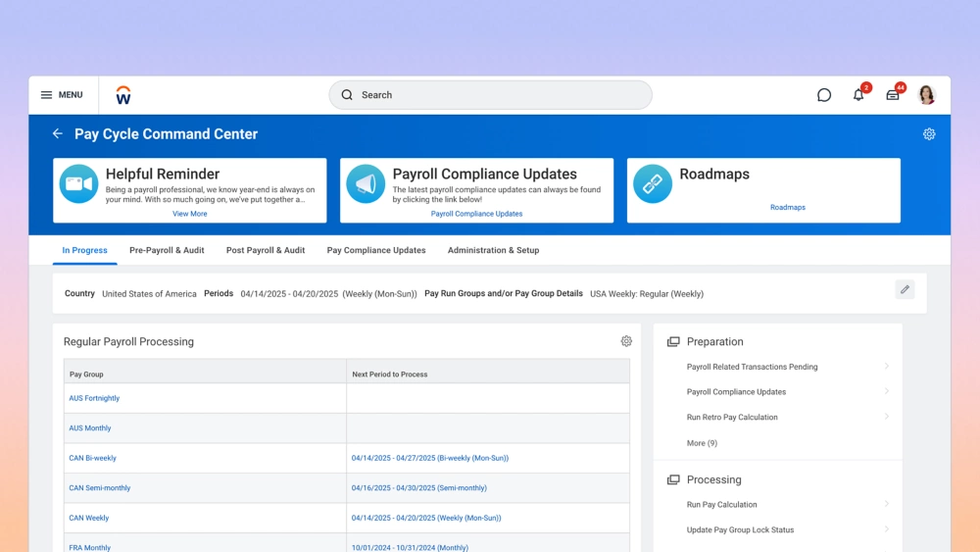Open the hamburger MENU button
This screenshot has height=552, width=980.
coord(62,95)
